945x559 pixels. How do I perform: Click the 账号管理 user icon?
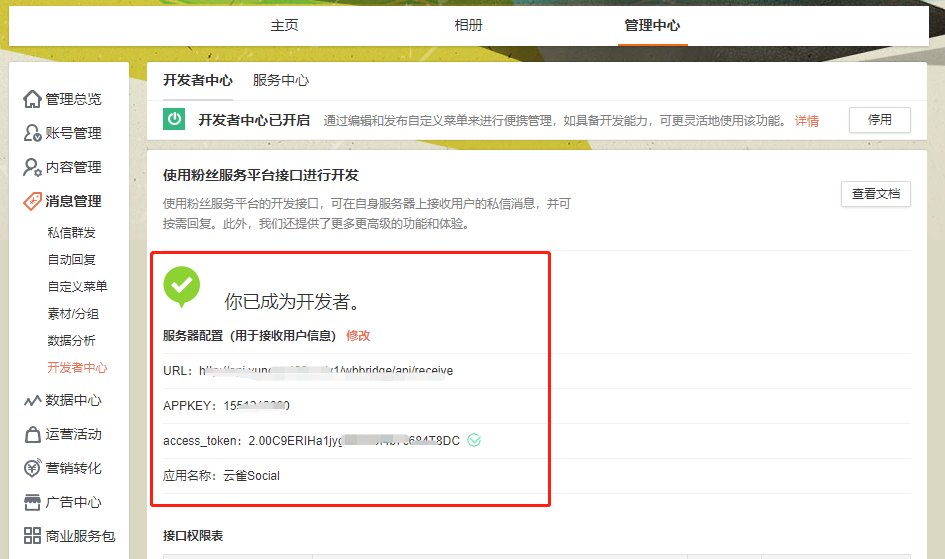33,133
